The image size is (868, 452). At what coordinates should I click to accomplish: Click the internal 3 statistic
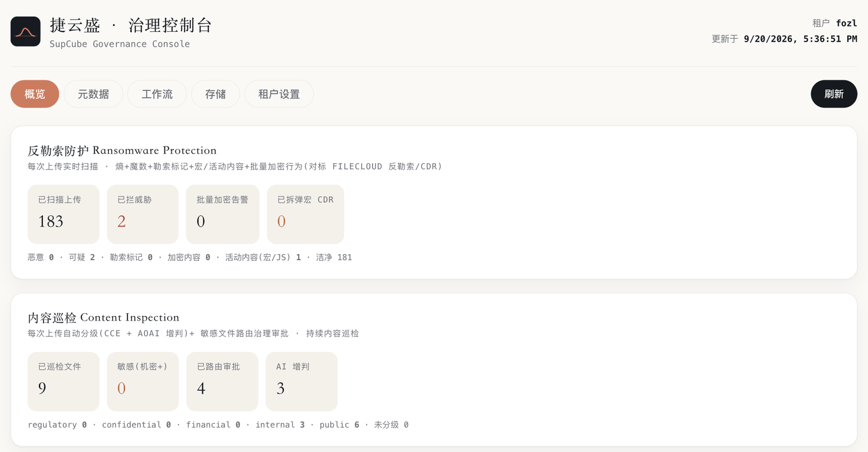tap(280, 425)
